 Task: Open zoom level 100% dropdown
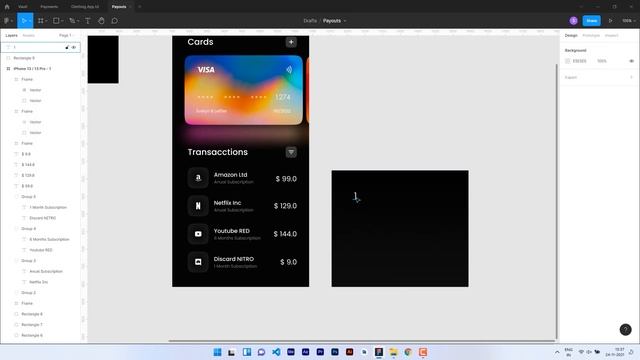pos(629,21)
